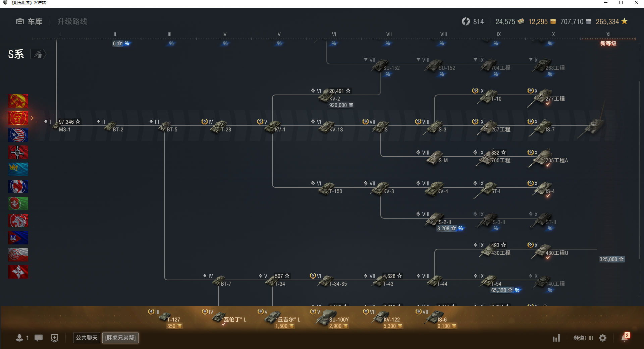This screenshot has height=349, width=644.
Task: Click the free experience star icon
Action: click(x=624, y=21)
